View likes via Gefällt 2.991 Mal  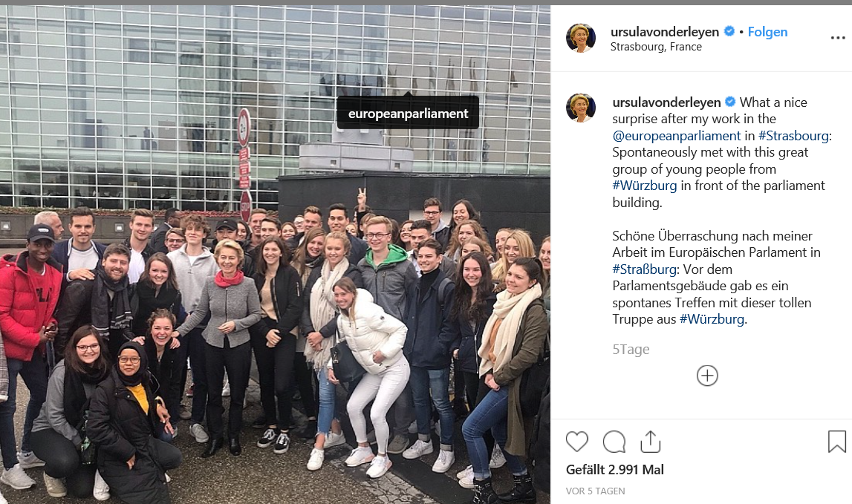click(x=614, y=470)
